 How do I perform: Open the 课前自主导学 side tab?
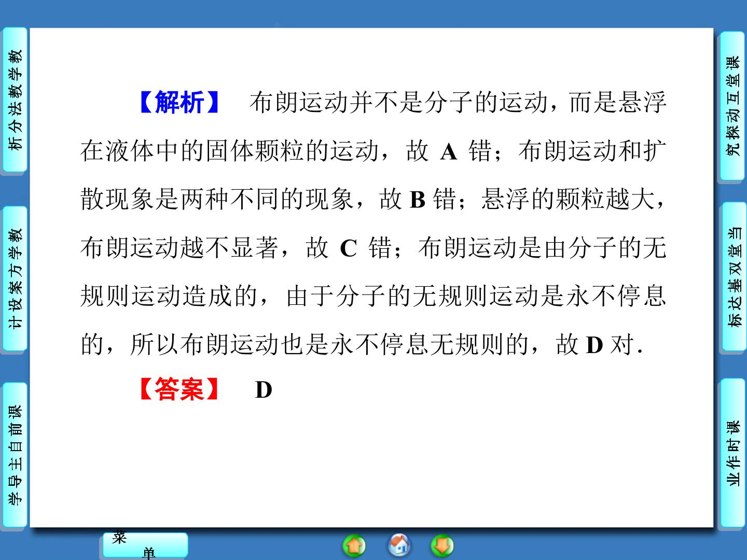(x=15, y=455)
